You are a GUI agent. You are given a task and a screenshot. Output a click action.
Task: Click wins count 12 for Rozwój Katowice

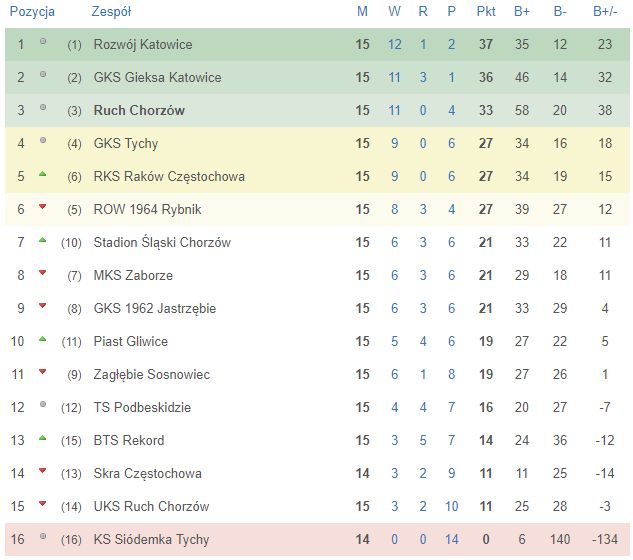click(x=395, y=44)
